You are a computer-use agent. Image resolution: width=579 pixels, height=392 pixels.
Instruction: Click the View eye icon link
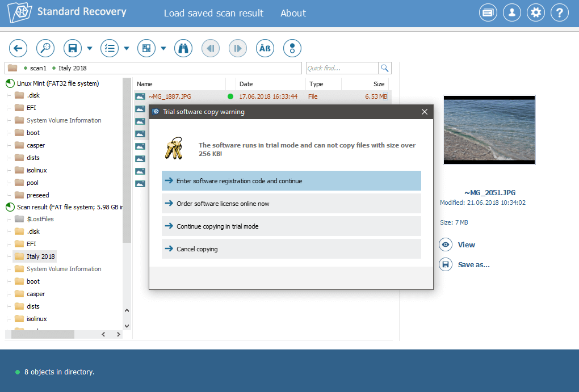[457, 245]
